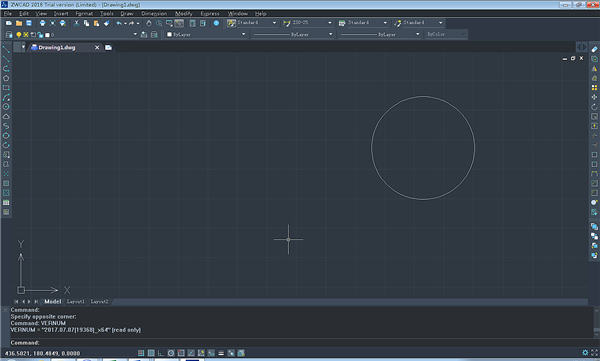The width and height of the screenshot is (600, 361).
Task: Click the Undo arrow icon
Action: click(x=119, y=23)
